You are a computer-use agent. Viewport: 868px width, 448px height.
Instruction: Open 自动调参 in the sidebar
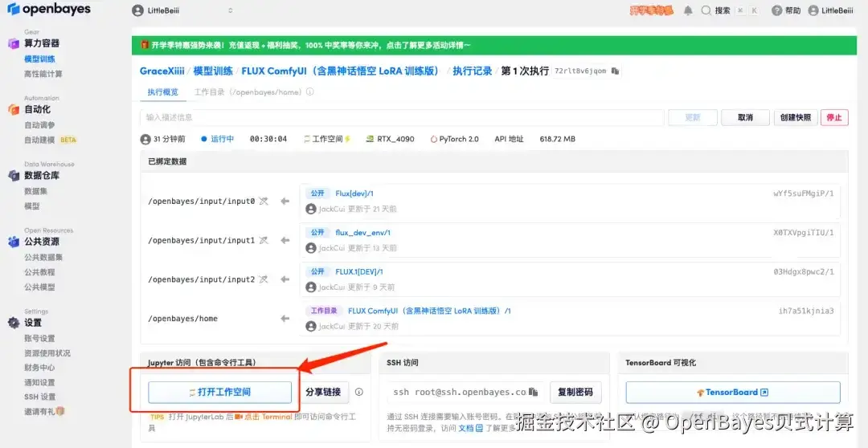coord(39,125)
